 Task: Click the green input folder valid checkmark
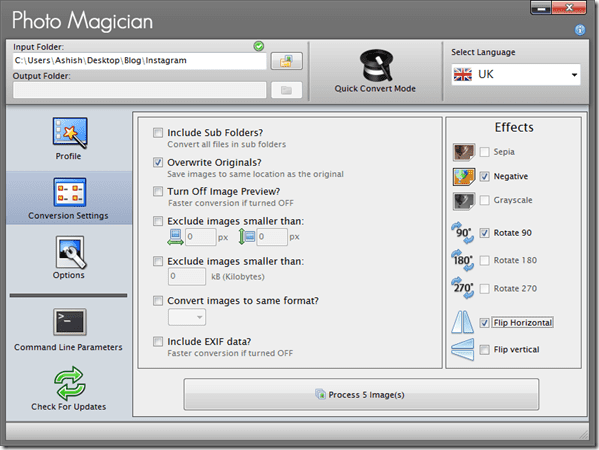click(259, 46)
